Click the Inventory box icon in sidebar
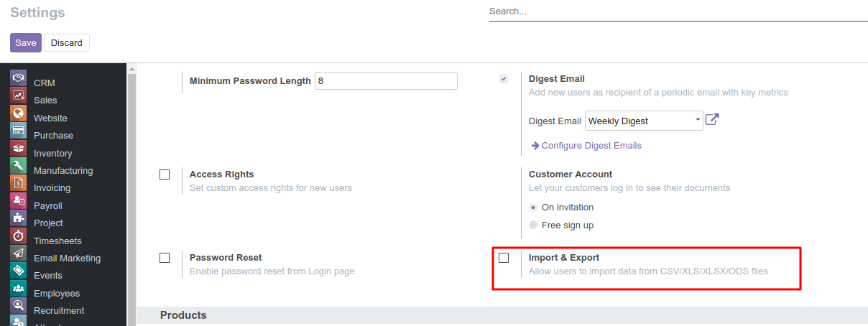Screen dimensions: 868x326 pyautogui.click(x=18, y=148)
